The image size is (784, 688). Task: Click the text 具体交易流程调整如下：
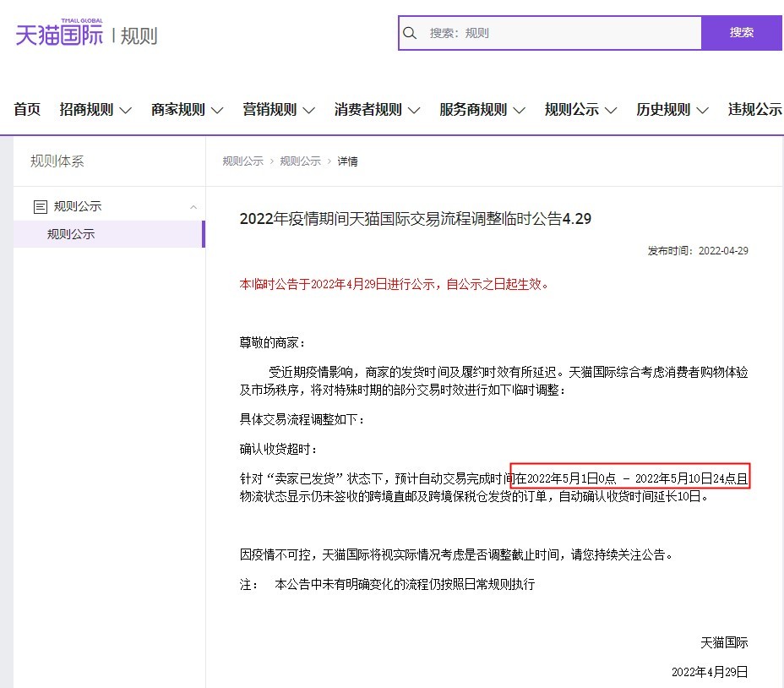point(302,419)
